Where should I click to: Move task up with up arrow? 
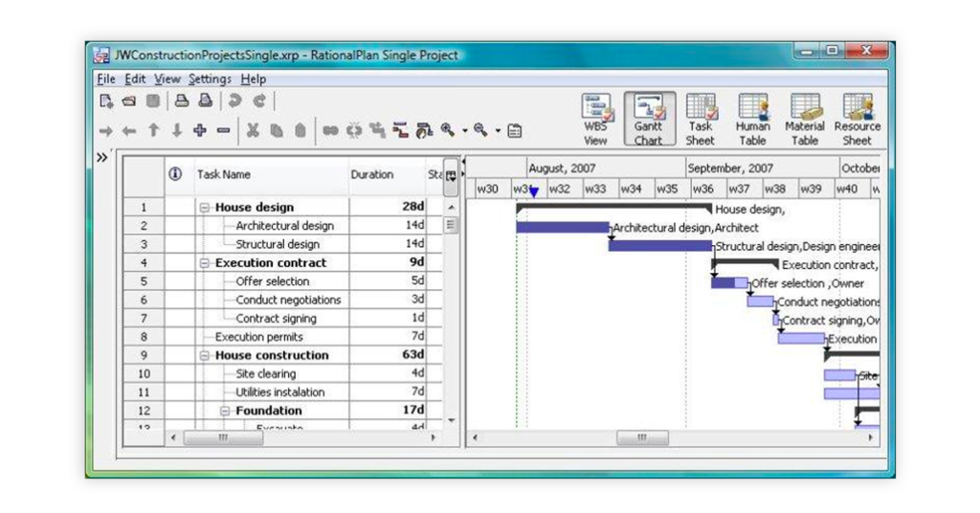(x=153, y=130)
